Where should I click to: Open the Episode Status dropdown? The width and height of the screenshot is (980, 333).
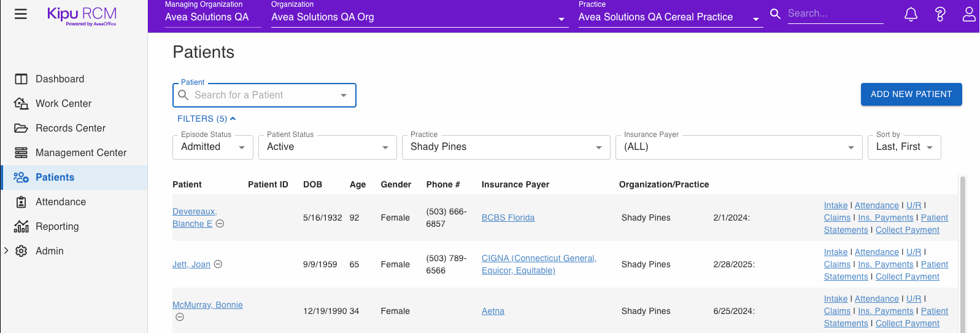[x=212, y=147]
